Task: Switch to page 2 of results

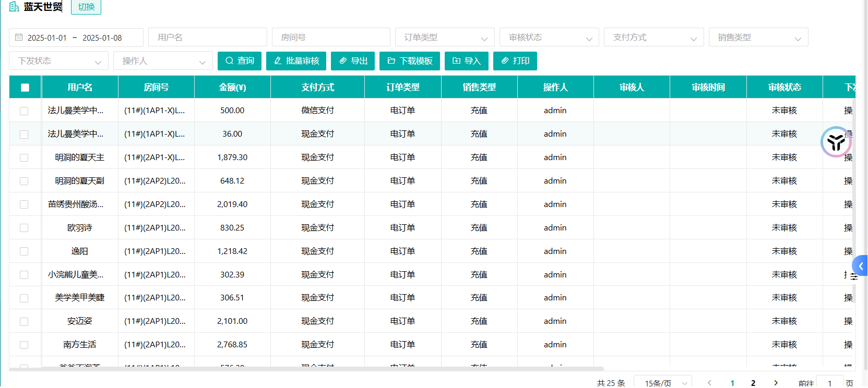Action: tap(753, 383)
